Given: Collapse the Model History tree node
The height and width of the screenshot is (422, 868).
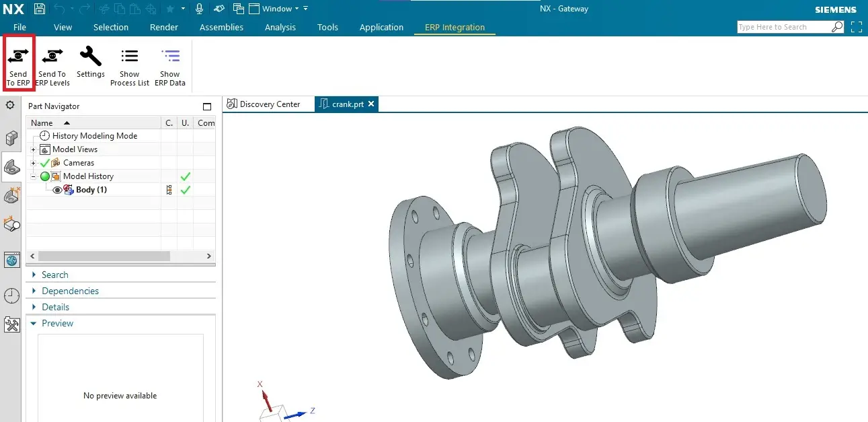Looking at the screenshot, I should pos(33,176).
